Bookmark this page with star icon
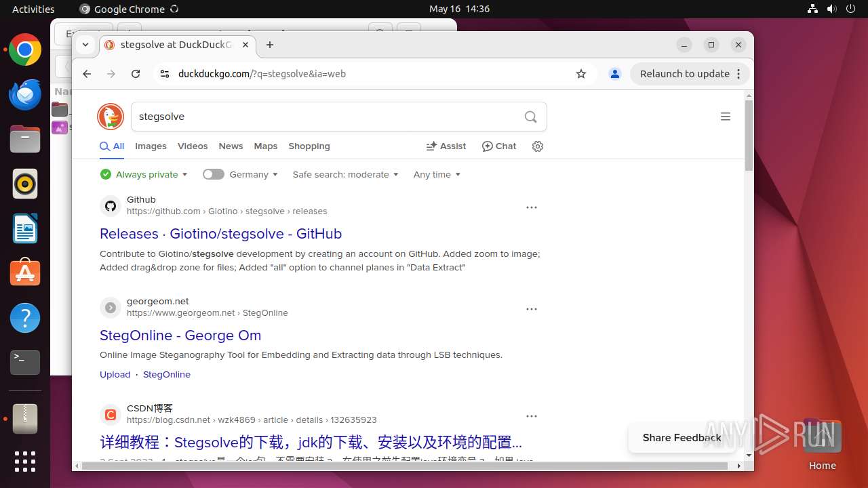The height and width of the screenshot is (488, 868). [581, 74]
